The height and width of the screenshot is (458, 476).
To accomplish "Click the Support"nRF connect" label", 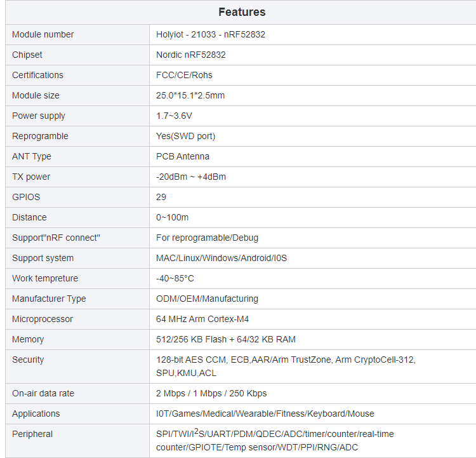I will (56, 238).
